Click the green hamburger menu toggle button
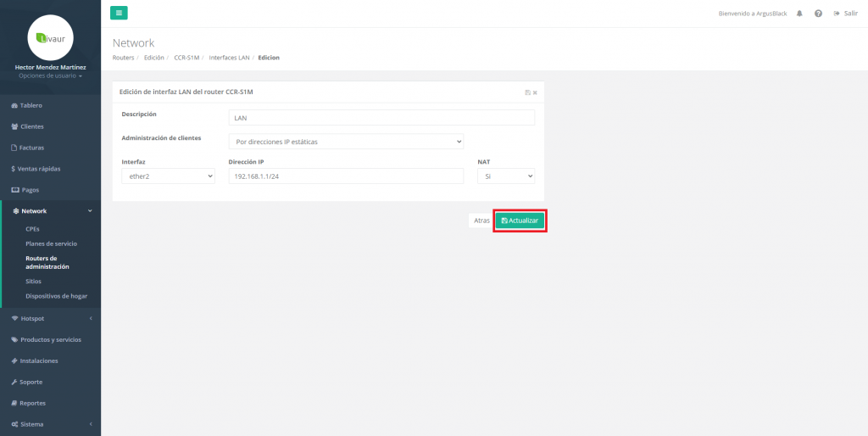Image resolution: width=868 pixels, height=436 pixels. (119, 13)
